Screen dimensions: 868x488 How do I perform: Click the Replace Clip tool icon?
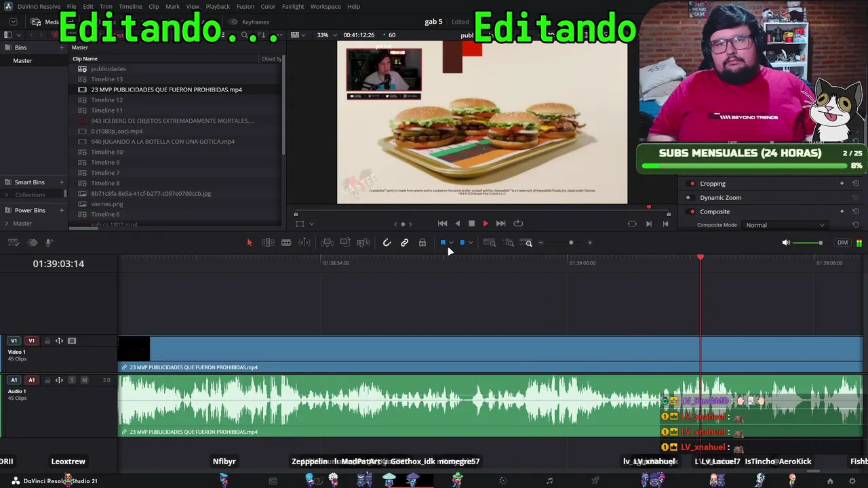click(x=363, y=243)
